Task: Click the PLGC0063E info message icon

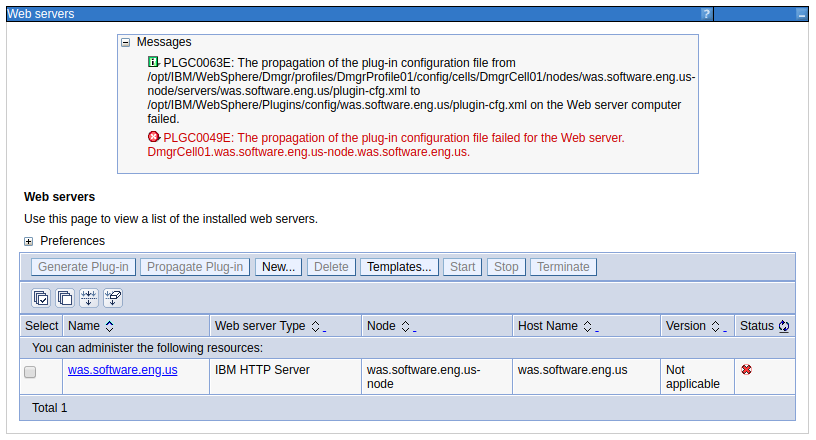Action: (x=153, y=62)
